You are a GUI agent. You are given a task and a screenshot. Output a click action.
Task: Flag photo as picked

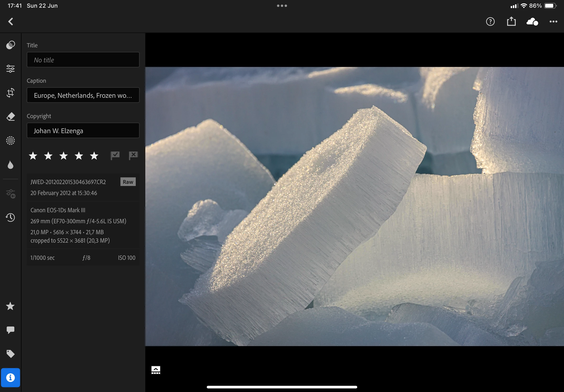pyautogui.click(x=115, y=155)
